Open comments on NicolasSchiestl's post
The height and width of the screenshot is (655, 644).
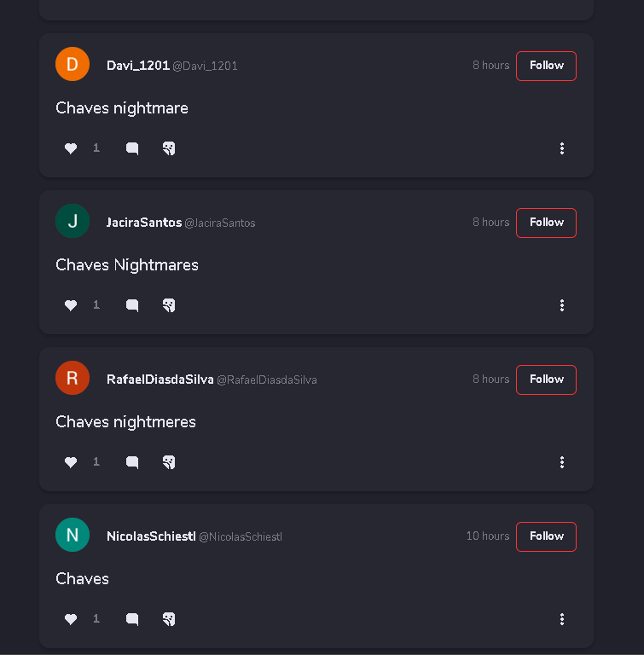point(132,619)
